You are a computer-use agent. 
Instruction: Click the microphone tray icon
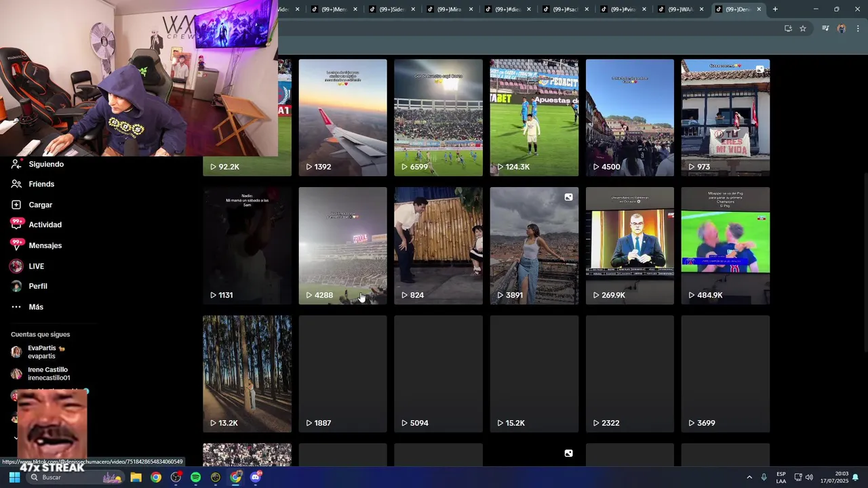point(764,477)
